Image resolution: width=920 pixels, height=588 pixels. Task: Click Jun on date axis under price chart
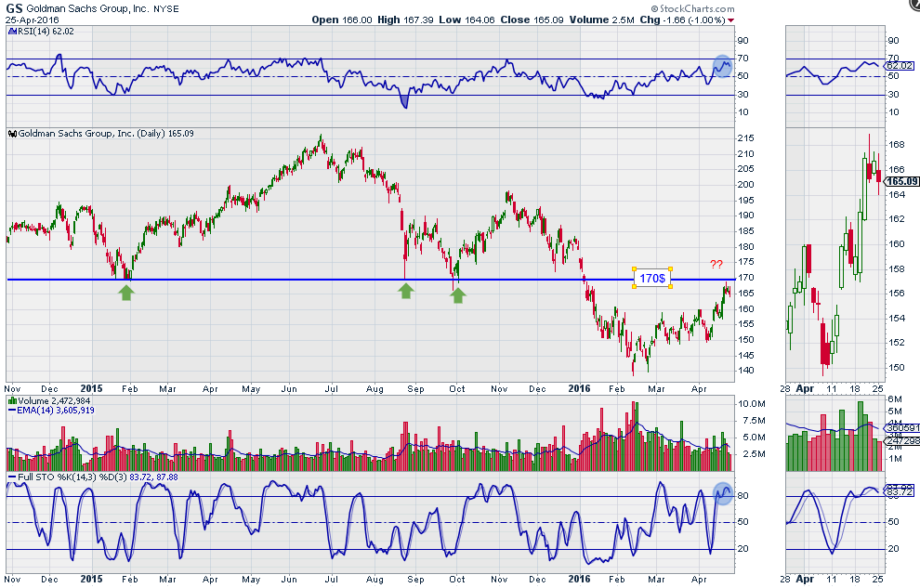pyautogui.click(x=289, y=389)
